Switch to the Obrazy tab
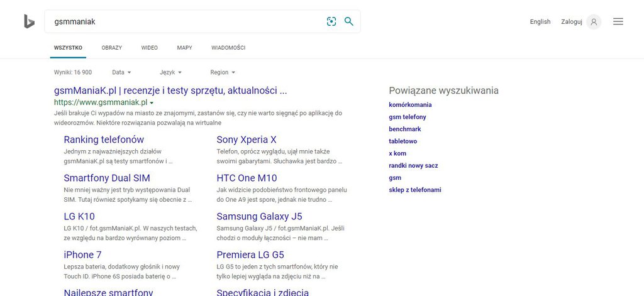644x296 pixels. click(112, 48)
